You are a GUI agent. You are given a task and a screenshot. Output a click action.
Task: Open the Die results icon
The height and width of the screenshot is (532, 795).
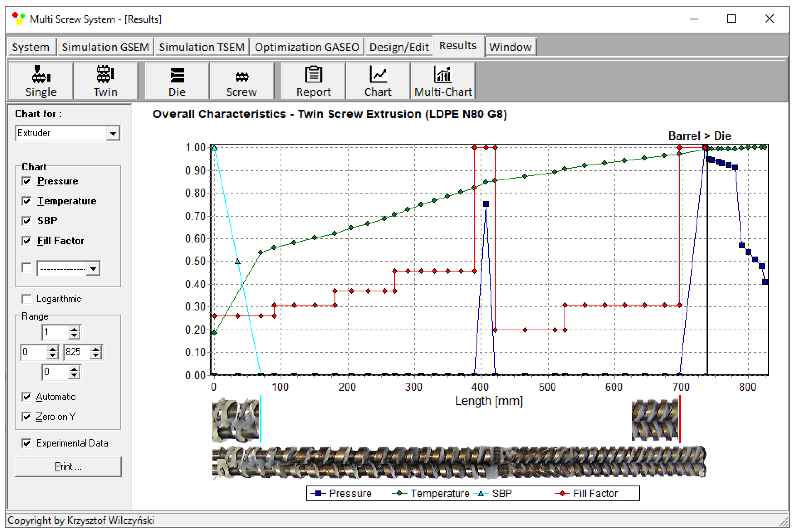click(x=177, y=75)
